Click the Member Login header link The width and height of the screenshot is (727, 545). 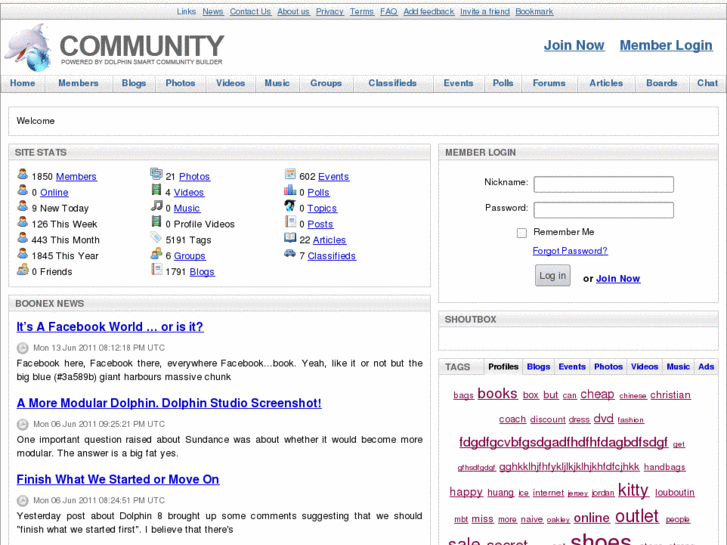coord(666,45)
